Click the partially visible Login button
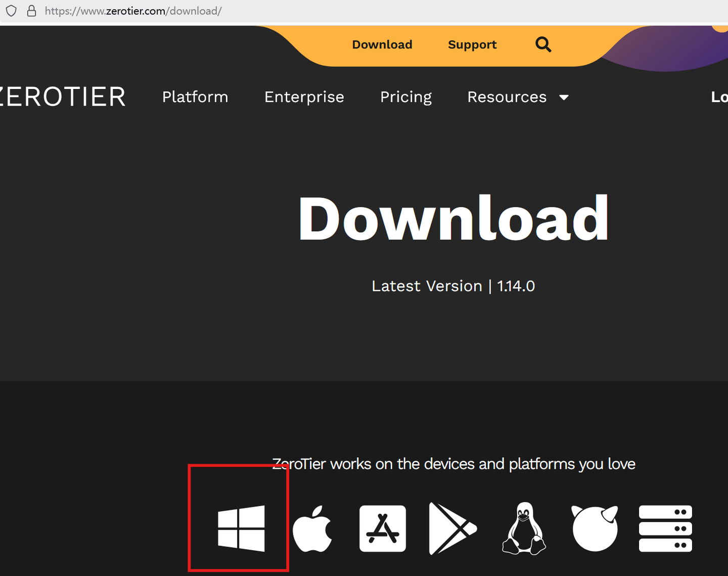This screenshot has height=576, width=728. tap(720, 97)
